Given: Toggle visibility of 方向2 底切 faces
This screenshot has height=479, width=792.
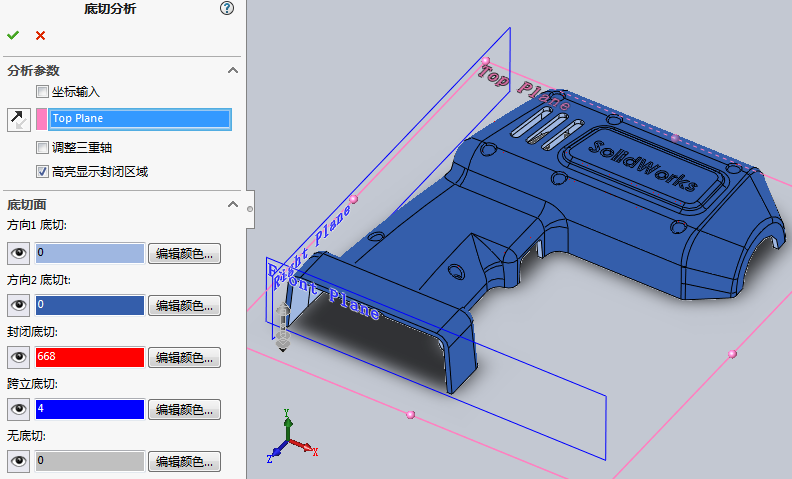Looking at the screenshot, I should coord(19,305).
